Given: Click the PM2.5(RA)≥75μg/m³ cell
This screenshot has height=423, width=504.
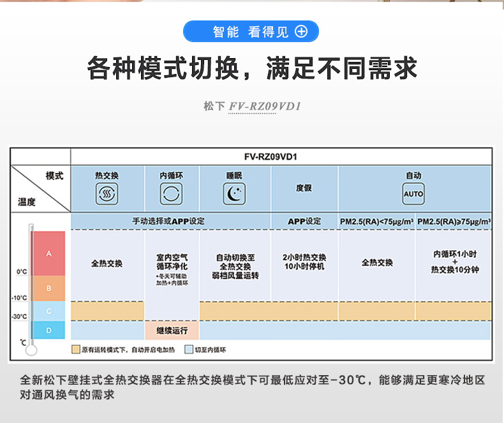Looking at the screenshot, I should pos(454,221).
